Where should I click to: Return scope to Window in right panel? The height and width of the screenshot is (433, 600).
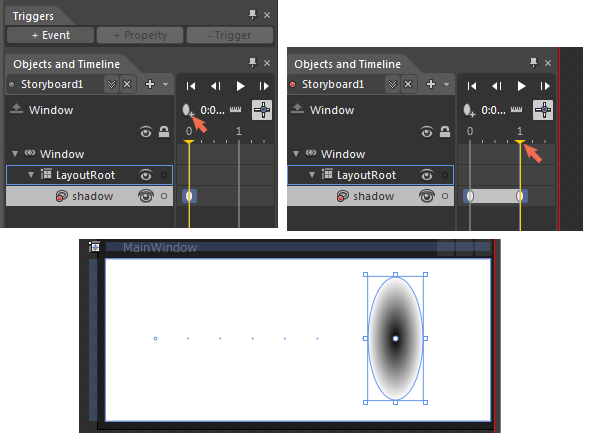[x=297, y=109]
